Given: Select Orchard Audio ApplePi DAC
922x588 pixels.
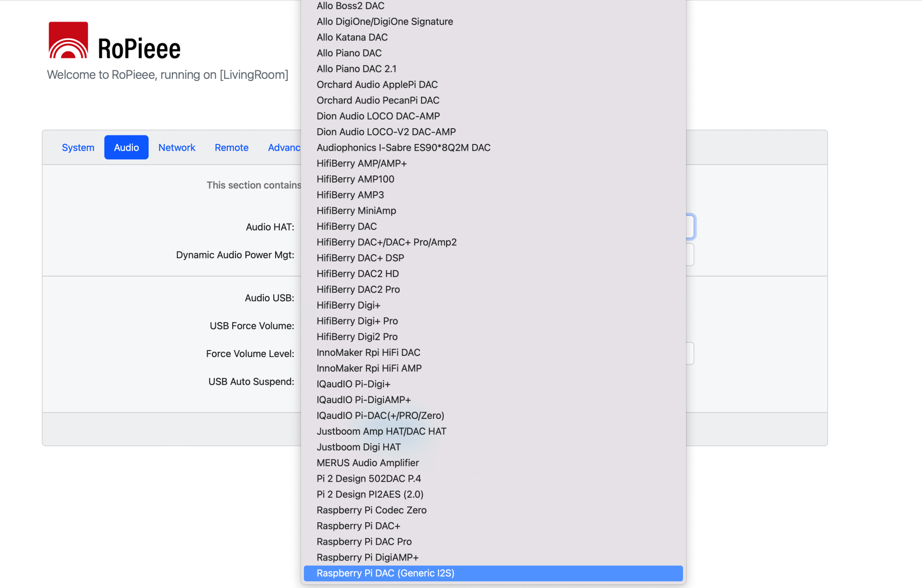Looking at the screenshot, I should point(493,85).
